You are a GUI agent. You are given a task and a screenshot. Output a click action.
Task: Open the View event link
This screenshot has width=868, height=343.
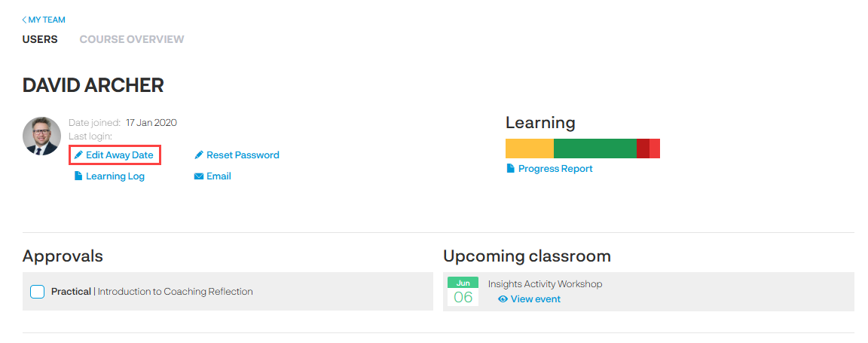point(535,299)
